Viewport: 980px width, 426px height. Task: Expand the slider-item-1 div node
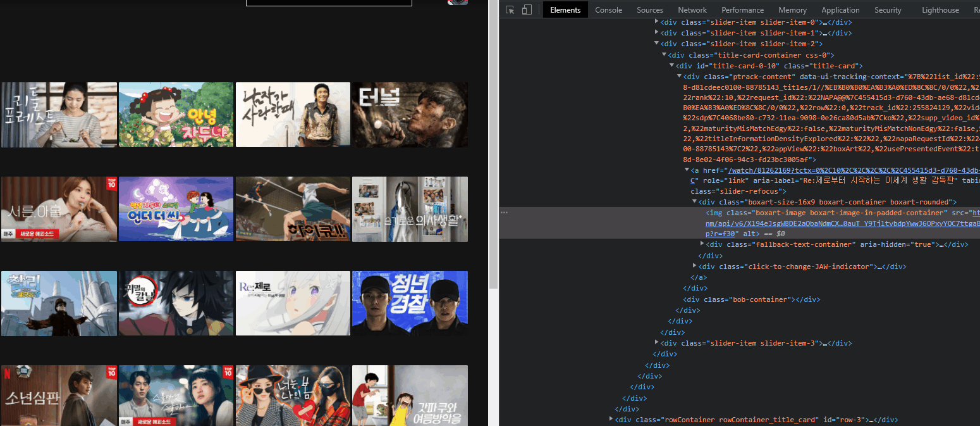click(x=657, y=33)
